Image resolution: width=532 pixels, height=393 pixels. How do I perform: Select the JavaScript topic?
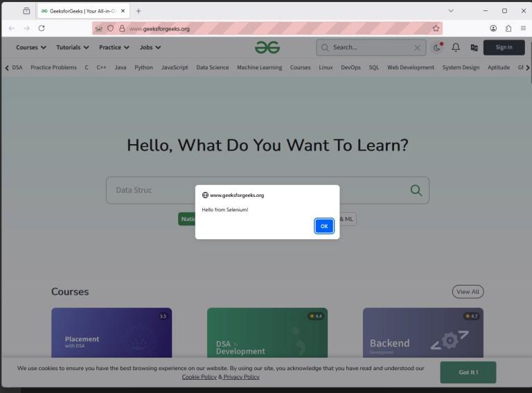point(175,67)
